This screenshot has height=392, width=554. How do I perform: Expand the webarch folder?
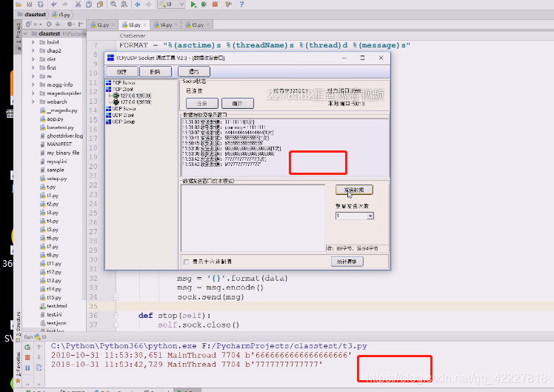[33, 102]
